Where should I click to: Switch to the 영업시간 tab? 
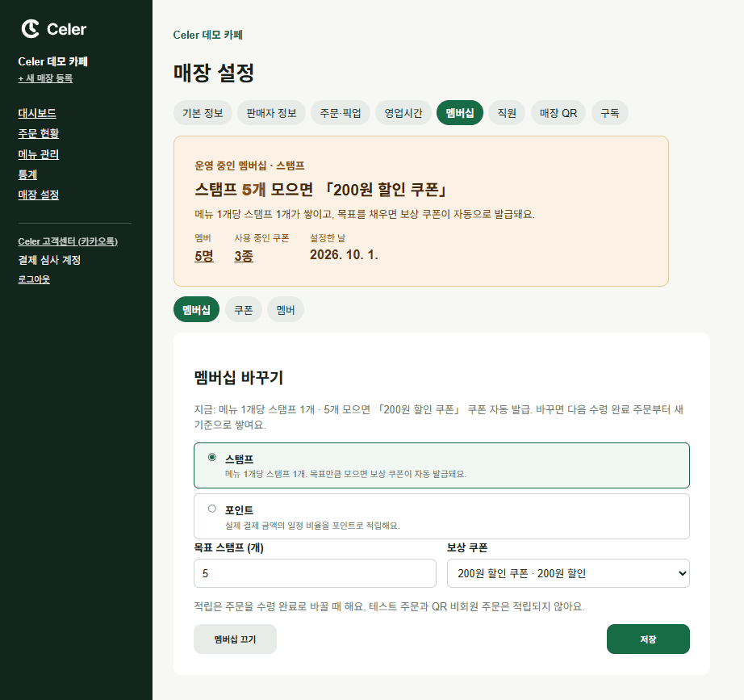pos(403,113)
